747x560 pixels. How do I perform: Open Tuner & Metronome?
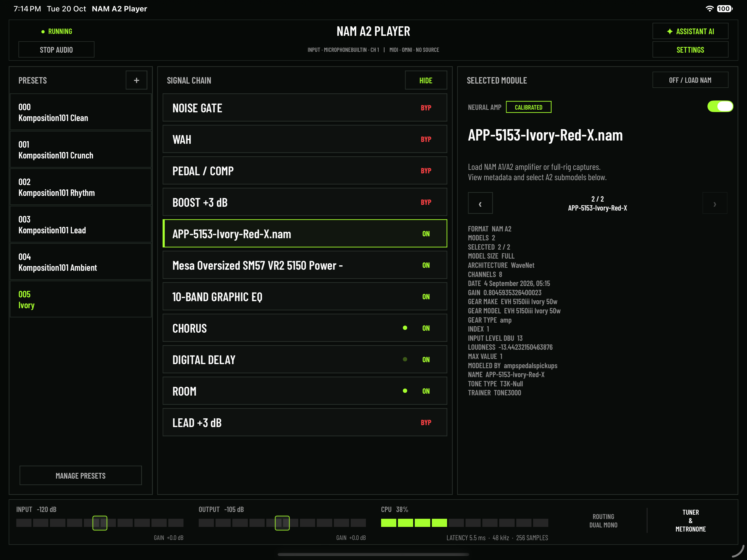pyautogui.click(x=691, y=520)
